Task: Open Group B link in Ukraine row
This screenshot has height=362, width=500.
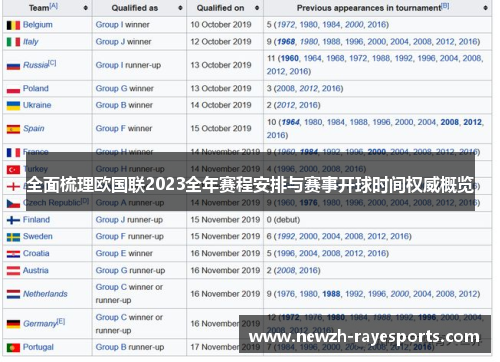Action: [x=111, y=105]
